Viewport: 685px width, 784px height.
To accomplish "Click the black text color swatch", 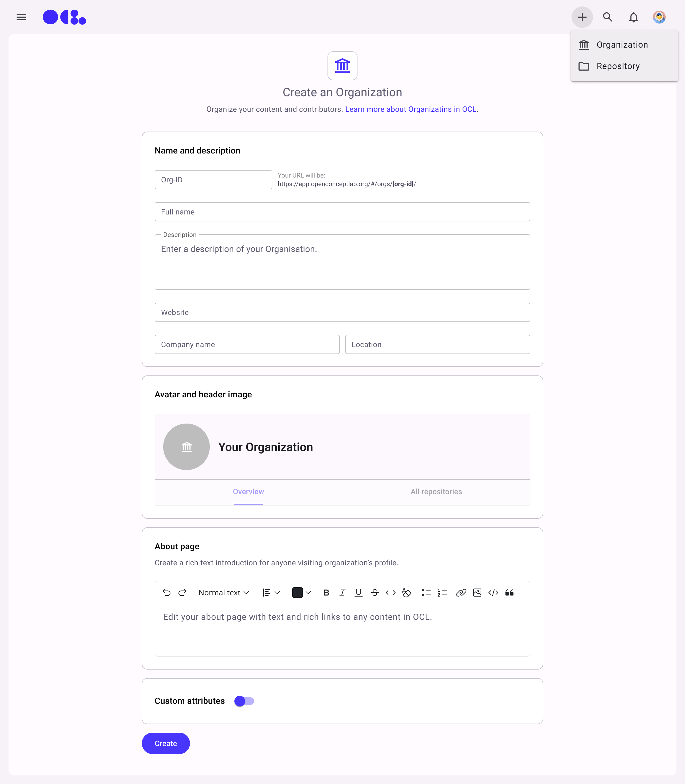I will (297, 593).
